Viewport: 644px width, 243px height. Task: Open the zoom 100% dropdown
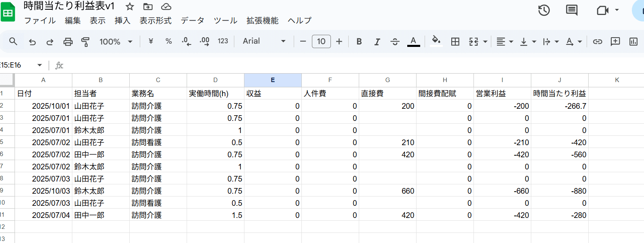tap(116, 42)
